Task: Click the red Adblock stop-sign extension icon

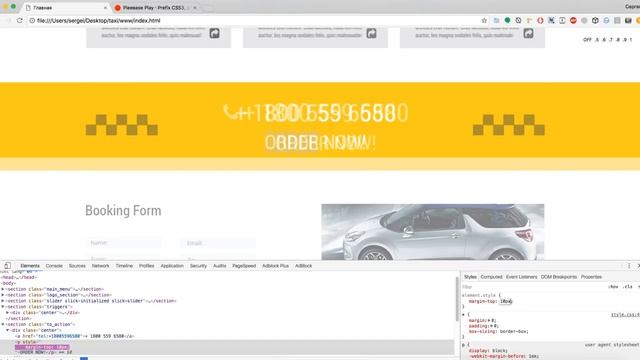Action: point(573,20)
